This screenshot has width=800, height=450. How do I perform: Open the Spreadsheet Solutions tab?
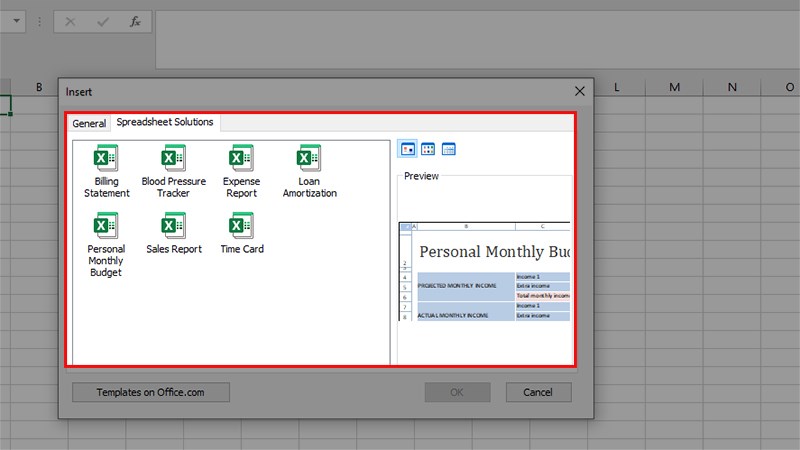tap(165, 122)
